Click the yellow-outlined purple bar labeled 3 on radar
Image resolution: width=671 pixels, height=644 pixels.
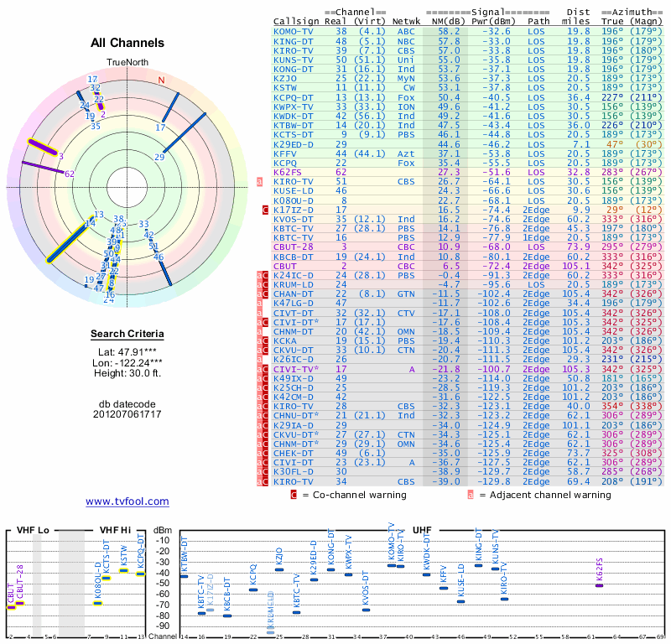click(x=43, y=147)
